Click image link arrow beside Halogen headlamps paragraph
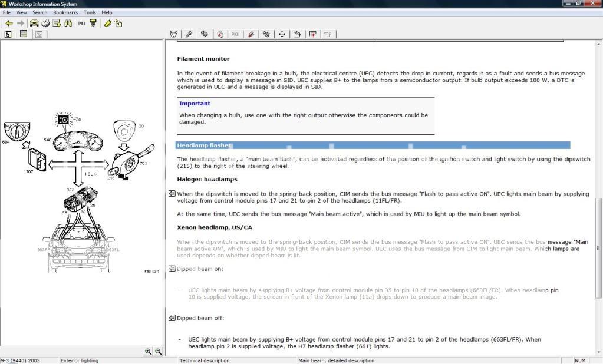 172,193
